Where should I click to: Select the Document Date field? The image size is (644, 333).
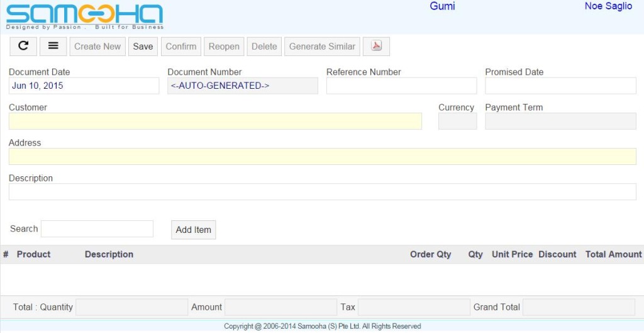[84, 86]
